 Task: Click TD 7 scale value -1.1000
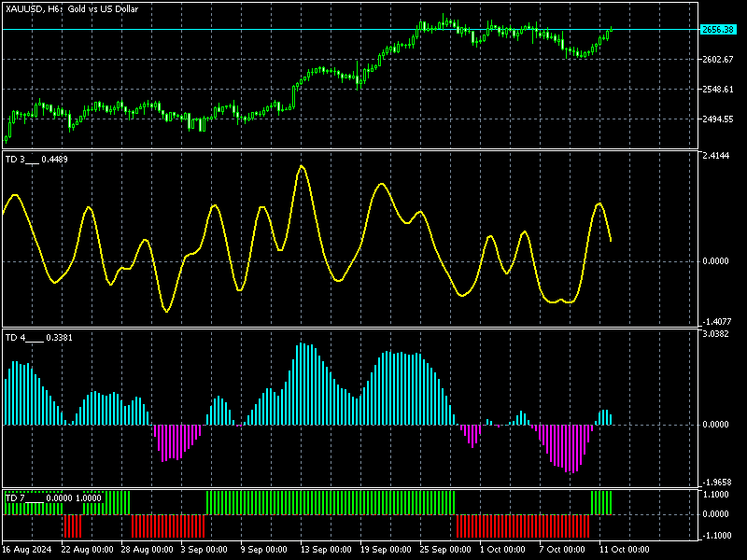click(x=715, y=536)
